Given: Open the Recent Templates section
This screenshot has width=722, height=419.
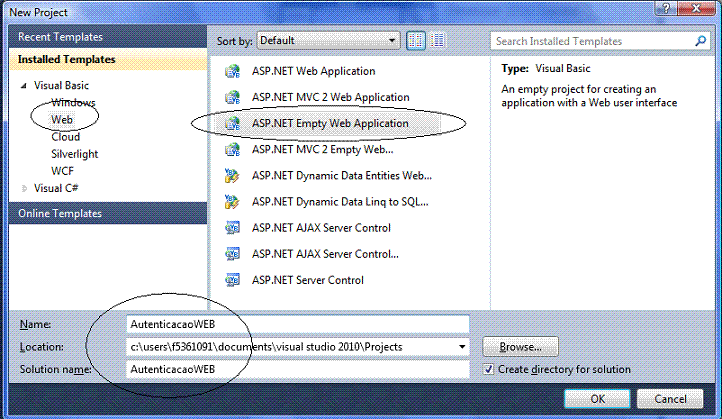Looking at the screenshot, I should click(x=107, y=37).
